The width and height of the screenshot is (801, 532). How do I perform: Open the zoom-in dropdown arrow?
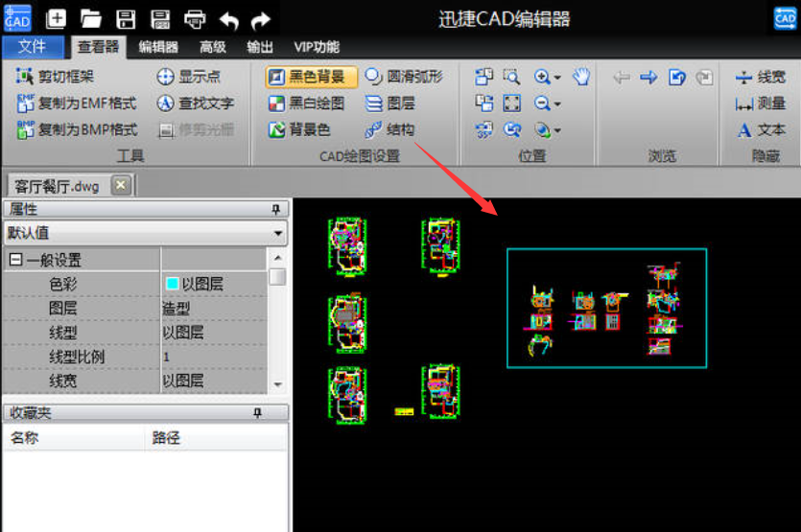point(557,78)
